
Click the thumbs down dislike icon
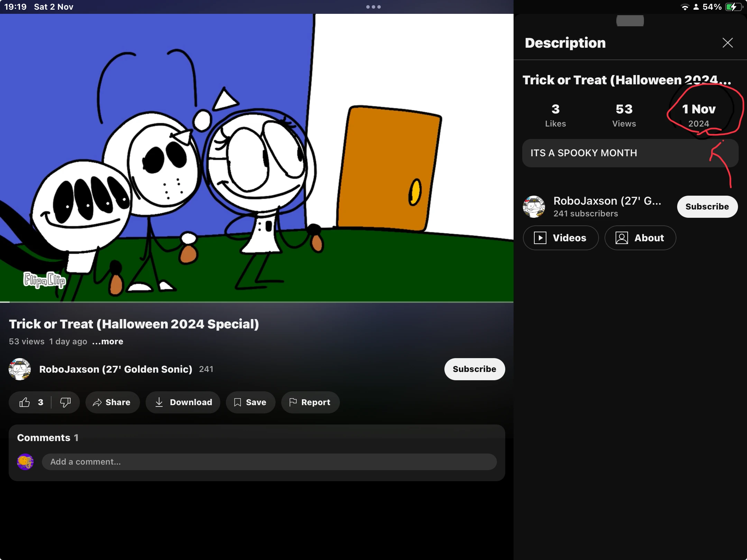[65, 402]
